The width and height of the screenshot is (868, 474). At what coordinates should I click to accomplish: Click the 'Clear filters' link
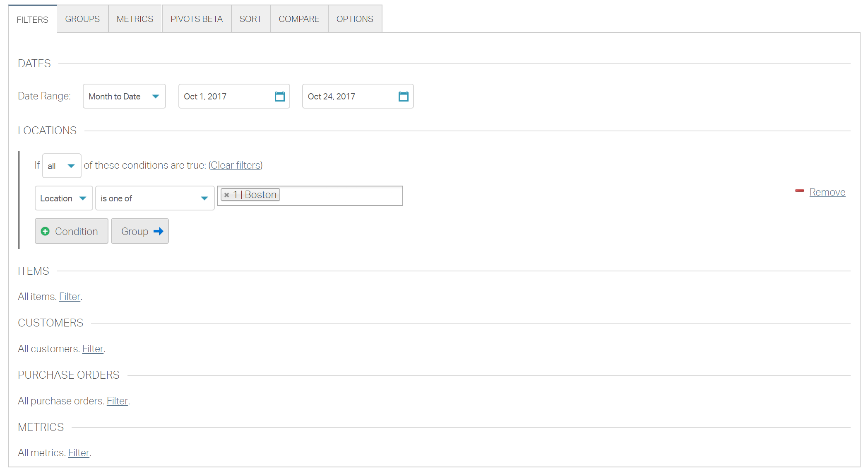coord(235,165)
